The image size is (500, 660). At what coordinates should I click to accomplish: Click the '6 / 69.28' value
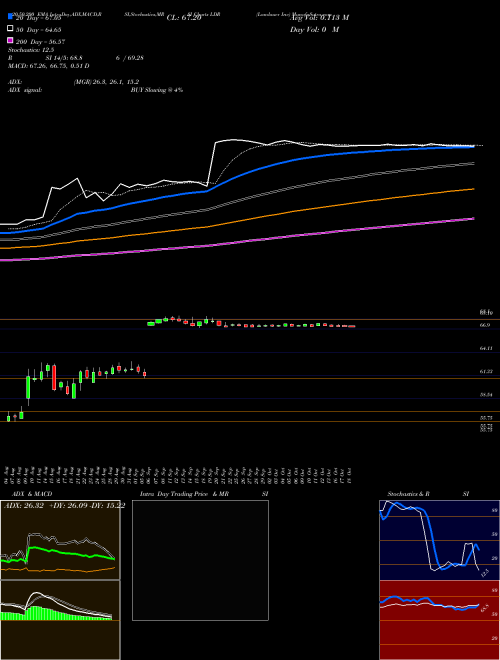[130, 58]
